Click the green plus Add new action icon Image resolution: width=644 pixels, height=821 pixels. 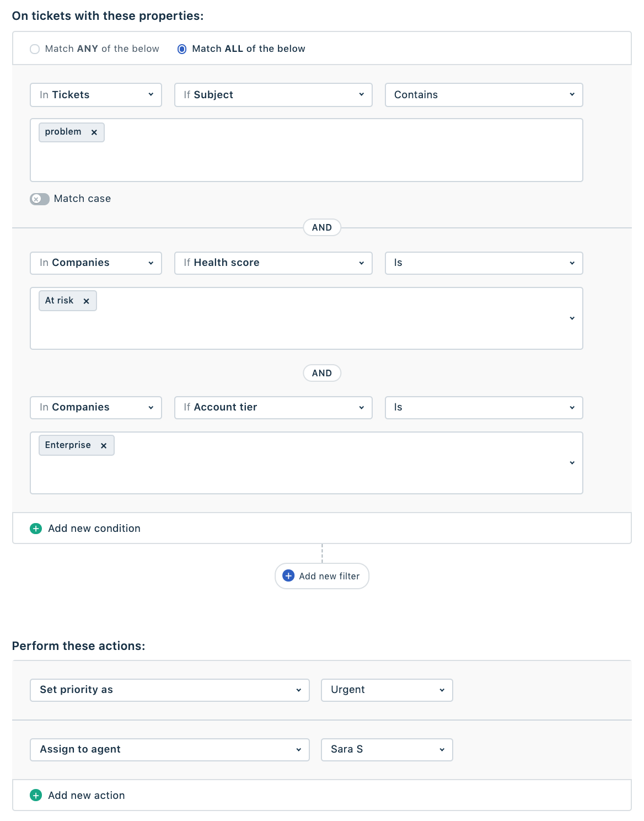tap(36, 796)
